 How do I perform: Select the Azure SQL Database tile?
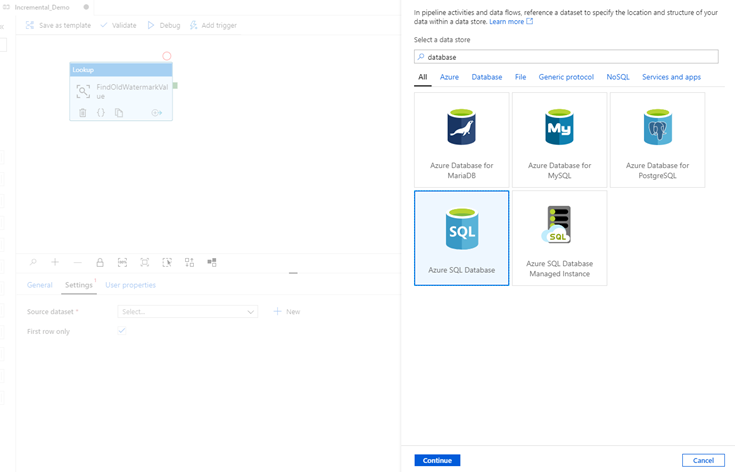(461, 238)
